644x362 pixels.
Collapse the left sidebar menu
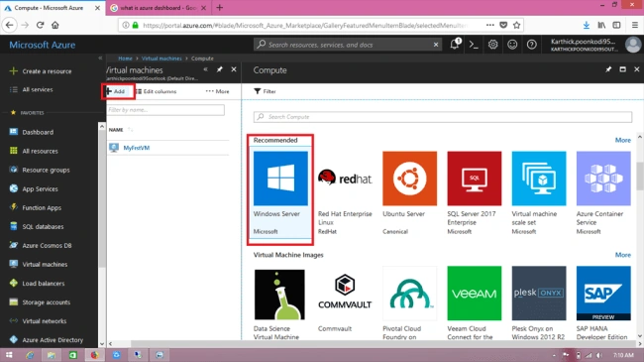pos(100,58)
